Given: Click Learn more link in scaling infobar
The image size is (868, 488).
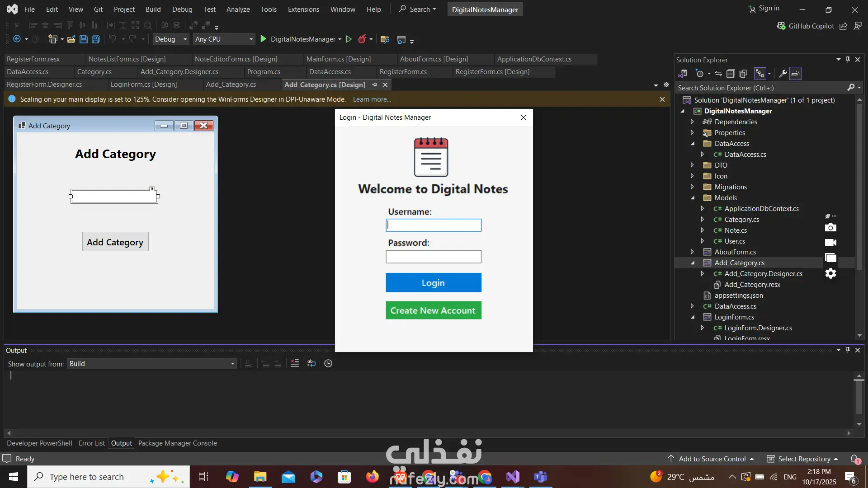Looking at the screenshot, I should tap(372, 99).
